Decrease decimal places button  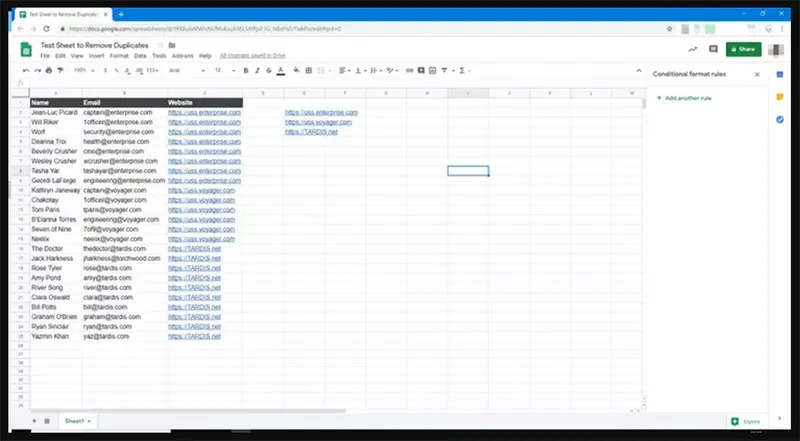pyautogui.click(x=128, y=70)
